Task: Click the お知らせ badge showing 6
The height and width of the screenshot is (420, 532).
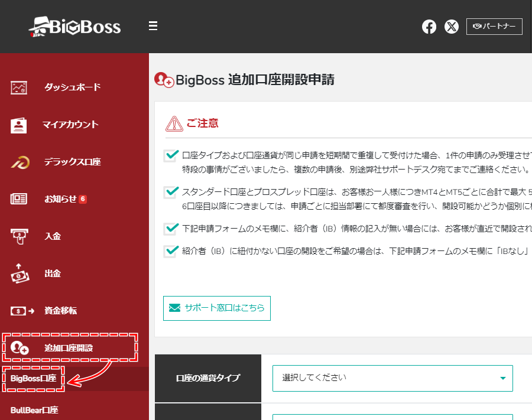Action: [x=83, y=199]
